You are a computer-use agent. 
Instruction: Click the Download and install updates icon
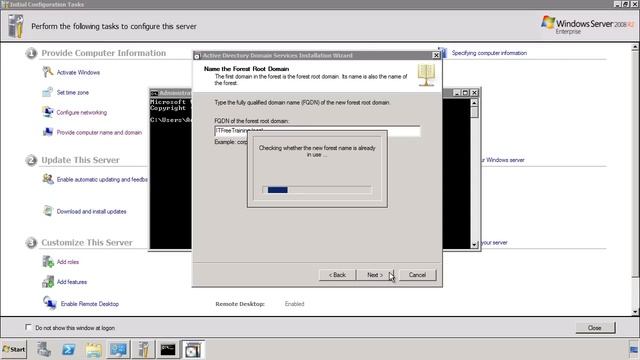coord(48,211)
